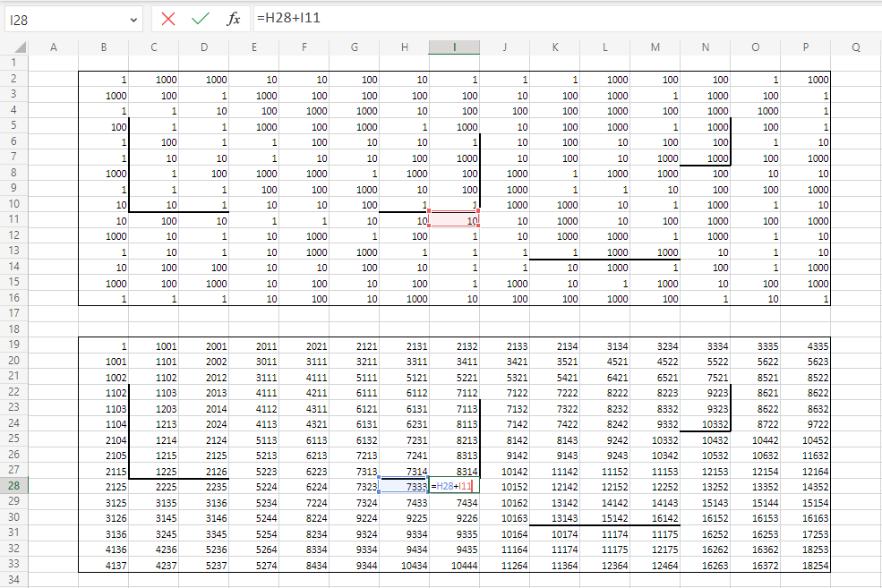Choose cell P31 showing 17253
The image size is (882, 588).
click(805, 533)
